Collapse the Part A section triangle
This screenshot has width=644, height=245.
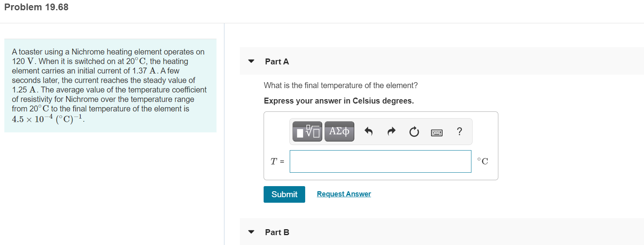point(251,61)
